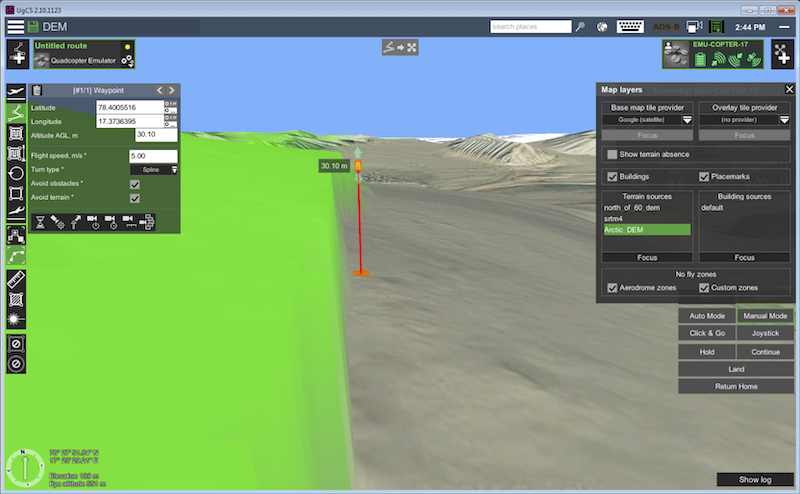Open the main hamburger menu
Screen dimensions: 800x494
click(15, 27)
